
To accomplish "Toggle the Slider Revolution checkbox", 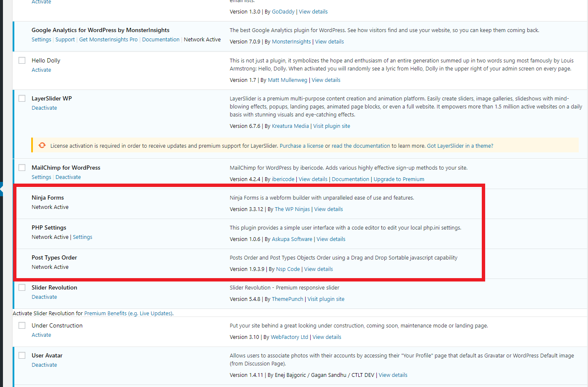I will tap(22, 287).
